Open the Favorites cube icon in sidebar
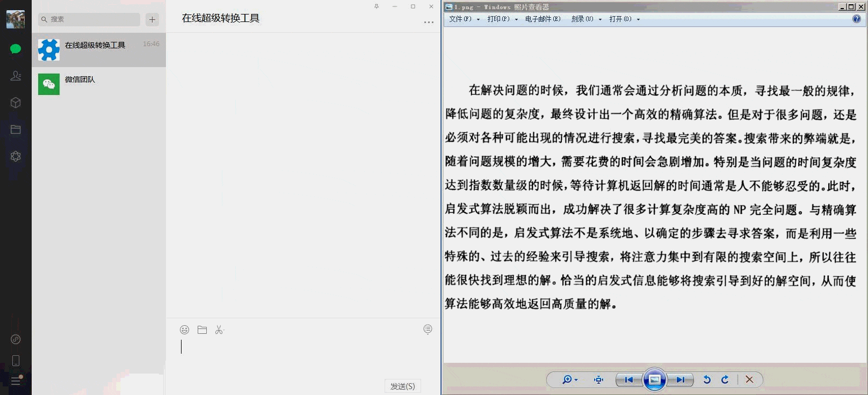 click(16, 103)
